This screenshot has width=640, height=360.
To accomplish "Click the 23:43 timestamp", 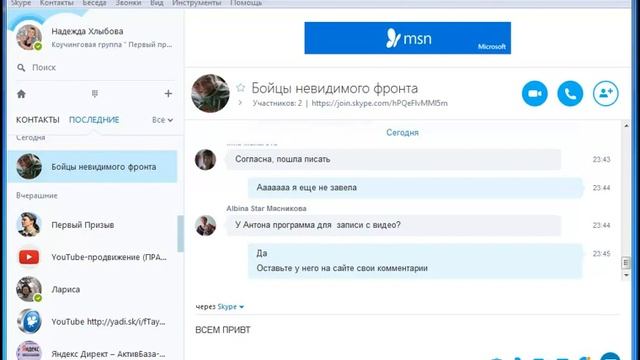I will coord(601,159).
